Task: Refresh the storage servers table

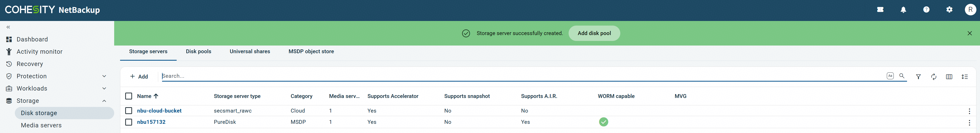Action: coord(934,77)
